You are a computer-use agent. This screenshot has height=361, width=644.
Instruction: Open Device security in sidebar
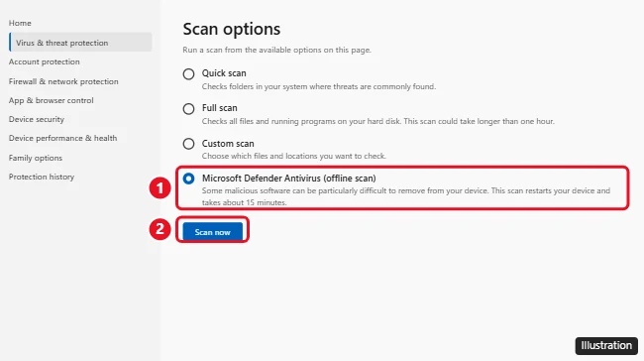[37, 119]
